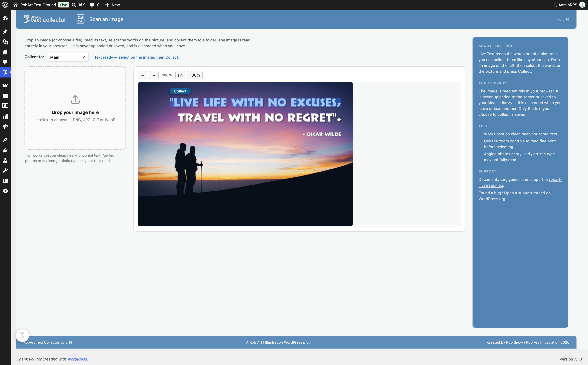Open Plugins plug sidebar icon

(5, 150)
